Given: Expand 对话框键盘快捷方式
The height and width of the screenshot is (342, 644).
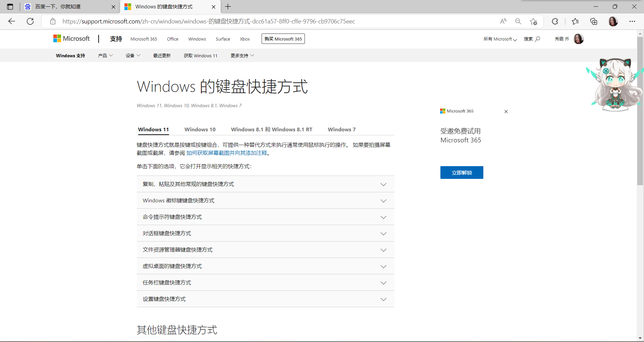Looking at the screenshot, I should pyautogui.click(x=265, y=233).
